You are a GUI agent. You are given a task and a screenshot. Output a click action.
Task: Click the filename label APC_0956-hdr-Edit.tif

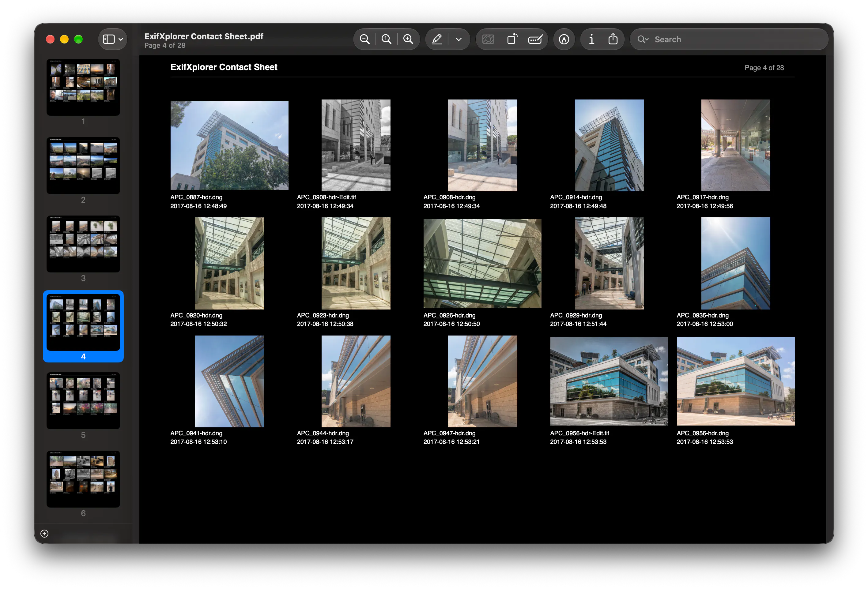click(x=579, y=433)
